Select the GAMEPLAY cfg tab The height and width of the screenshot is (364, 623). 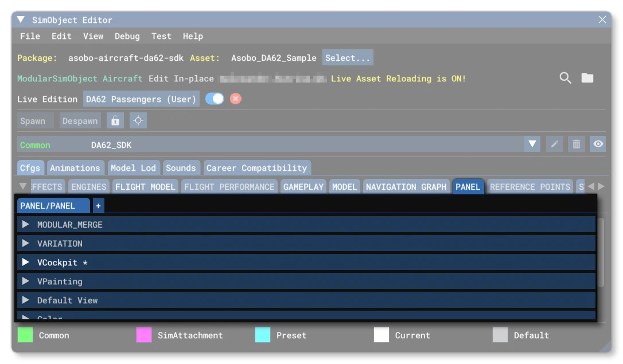(303, 186)
